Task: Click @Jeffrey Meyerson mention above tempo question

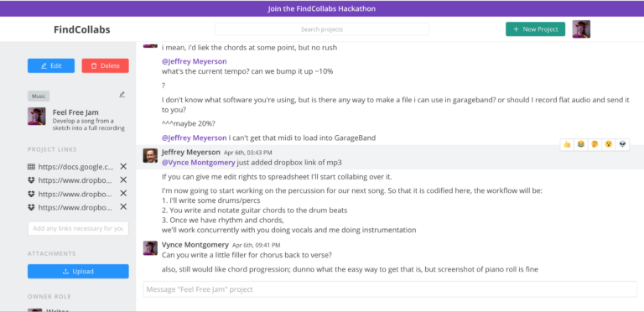Action: tap(195, 61)
